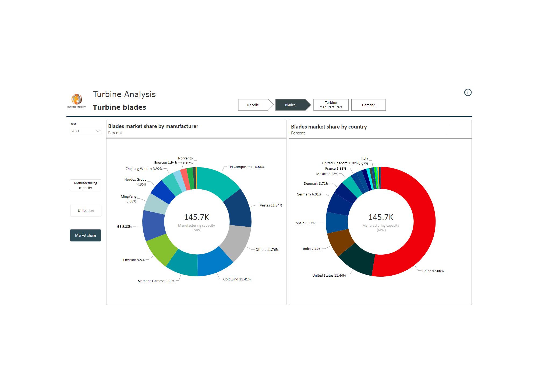Screen dimensions: 538x392
Task: Click the 'Envision 9.5%' label
Action: 134,260
